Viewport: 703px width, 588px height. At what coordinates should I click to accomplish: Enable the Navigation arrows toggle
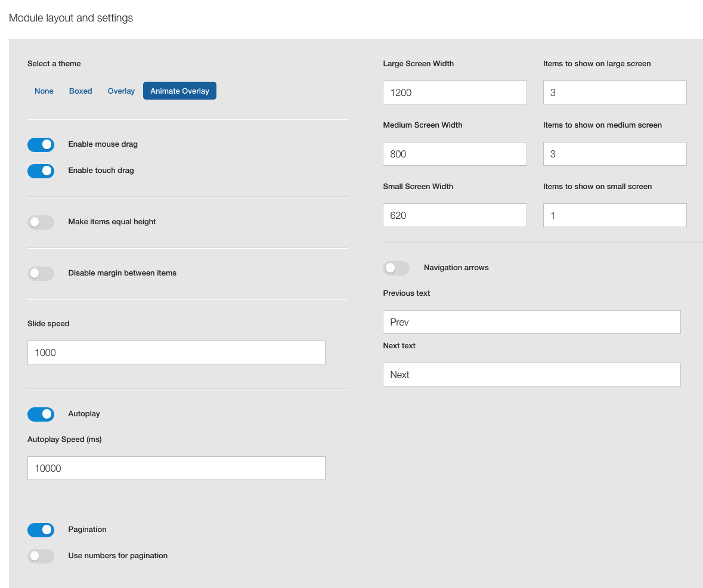[x=397, y=268]
